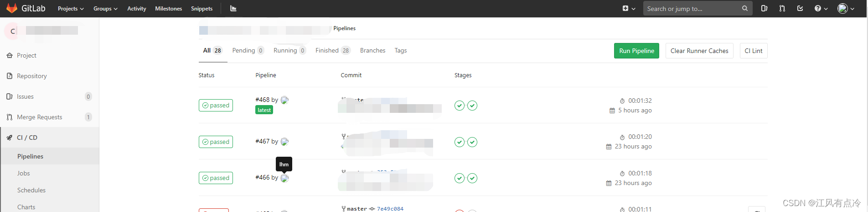The image size is (868, 212).
Task: Click the Clear Runner Caches button
Action: tap(699, 51)
